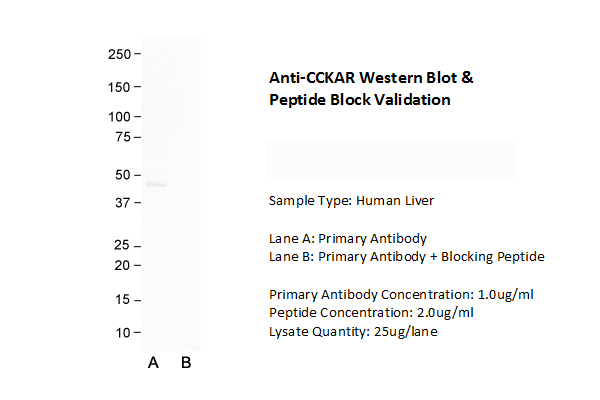Select the 50 kDa marker label
Viewport: 600px width, 400px height.
click(x=122, y=174)
